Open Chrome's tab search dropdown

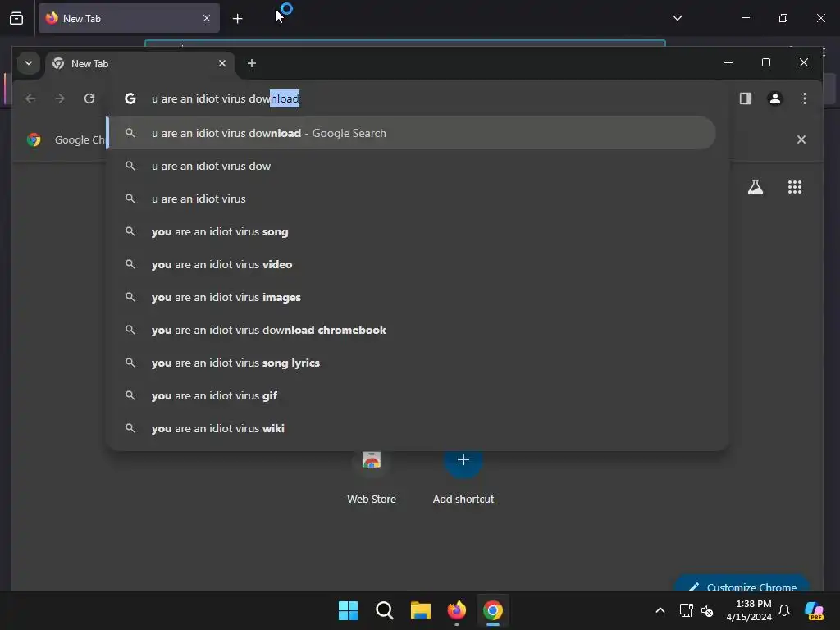point(29,63)
